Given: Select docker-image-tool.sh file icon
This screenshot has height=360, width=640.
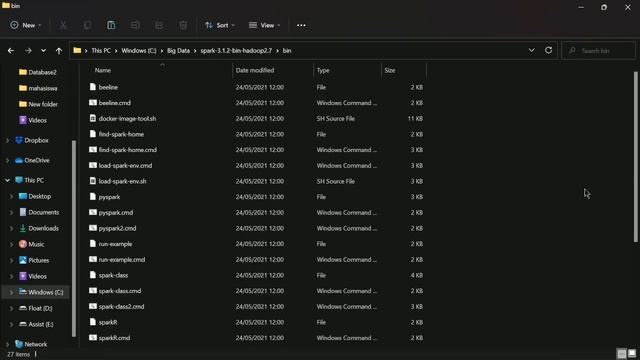Looking at the screenshot, I should tap(93, 118).
